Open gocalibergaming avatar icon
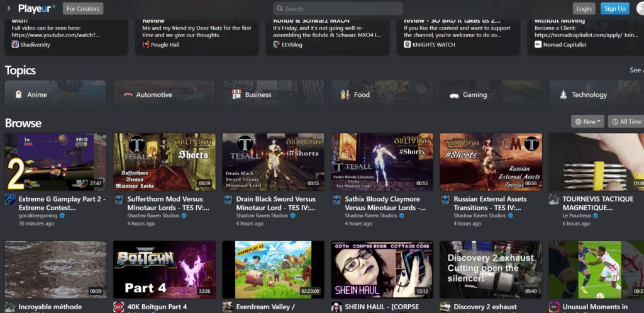 pos(10,200)
